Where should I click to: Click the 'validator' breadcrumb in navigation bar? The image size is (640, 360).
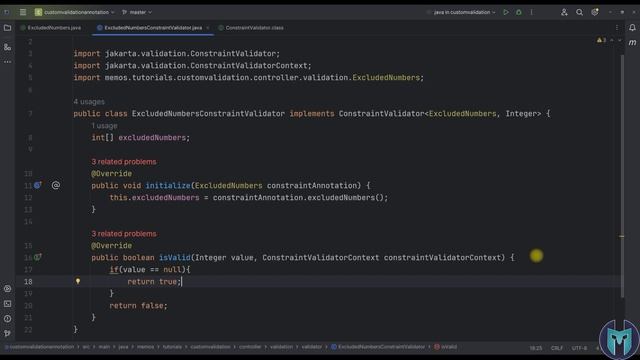coord(312,347)
